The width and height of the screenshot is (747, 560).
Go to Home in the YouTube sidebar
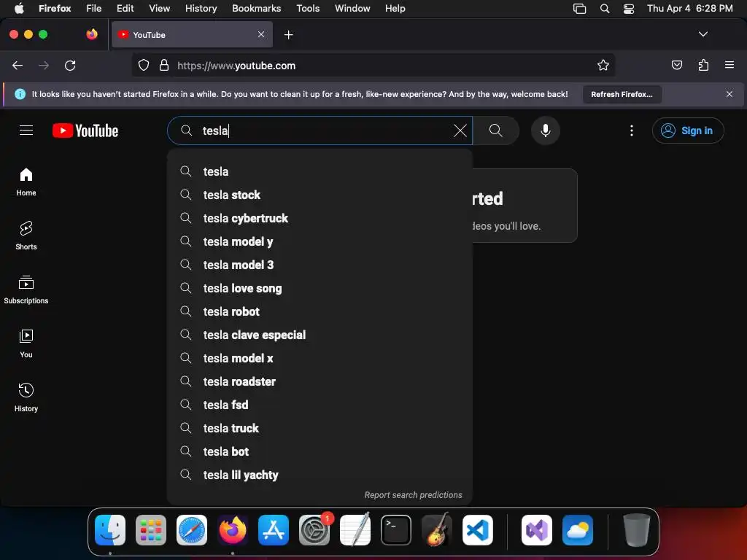[x=26, y=182]
